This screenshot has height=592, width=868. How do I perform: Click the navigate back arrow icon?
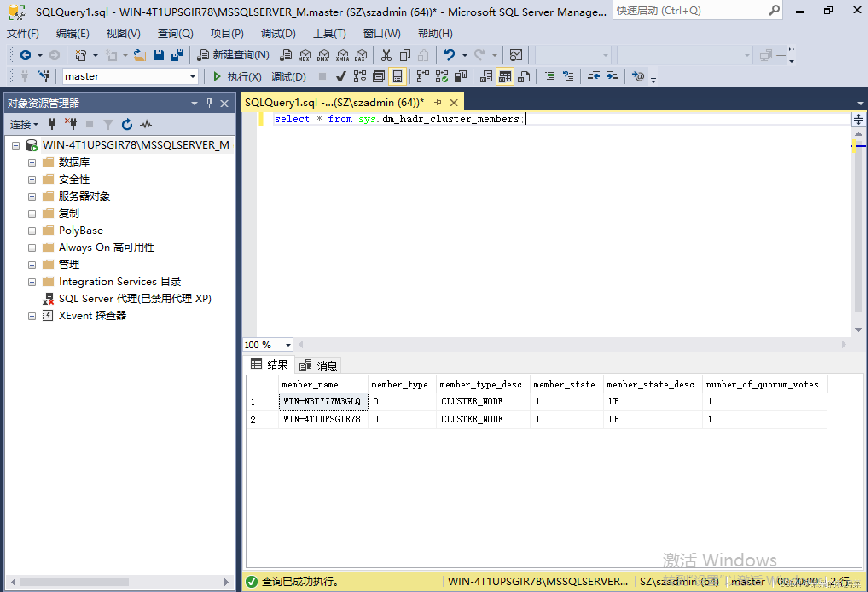coord(26,55)
